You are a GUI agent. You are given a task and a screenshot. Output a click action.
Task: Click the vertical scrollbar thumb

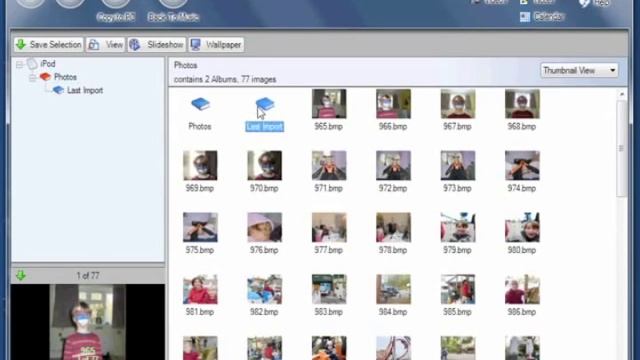pyautogui.click(x=622, y=148)
